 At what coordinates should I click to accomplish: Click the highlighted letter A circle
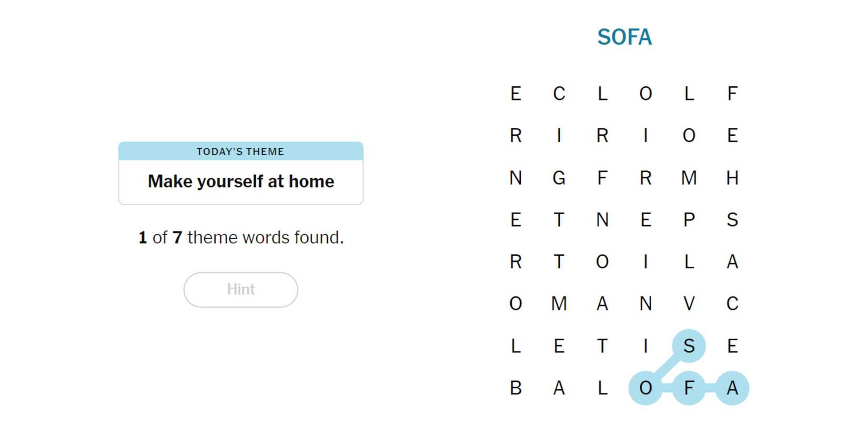point(732,388)
